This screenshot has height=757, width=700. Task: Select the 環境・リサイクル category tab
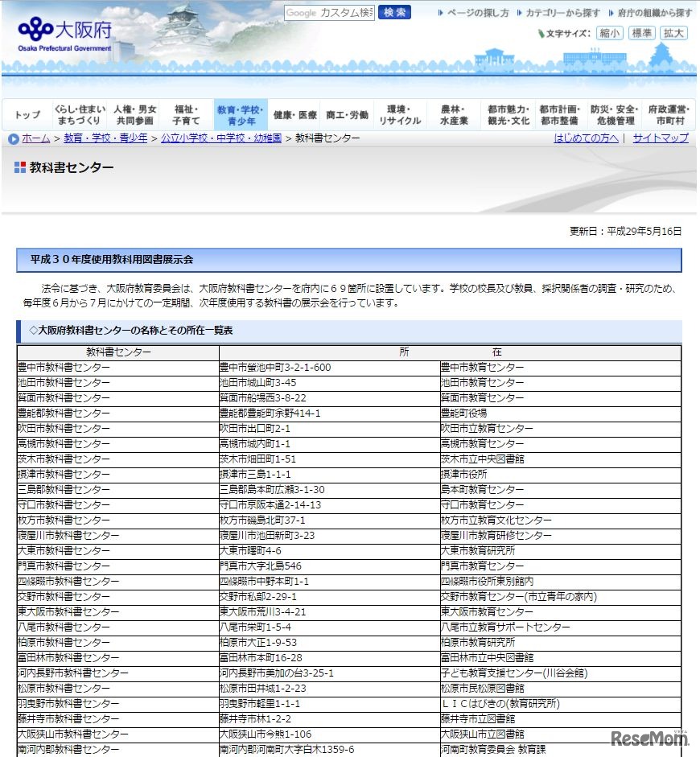(x=399, y=113)
